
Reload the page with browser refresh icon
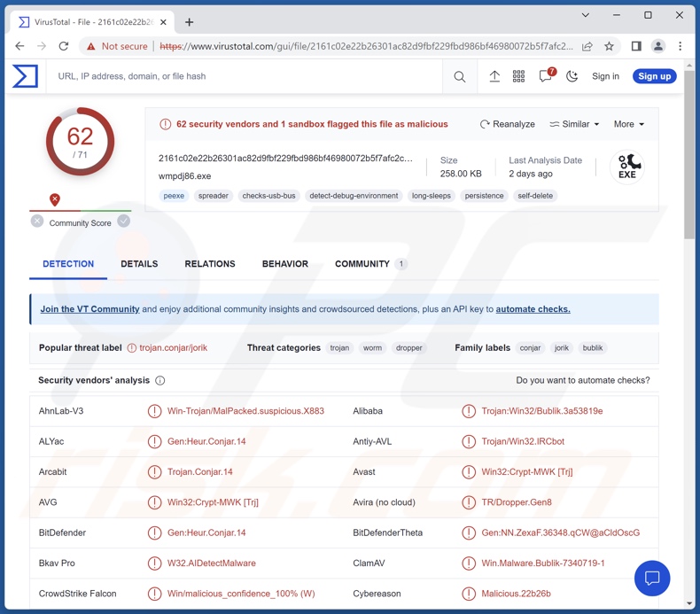tap(64, 46)
